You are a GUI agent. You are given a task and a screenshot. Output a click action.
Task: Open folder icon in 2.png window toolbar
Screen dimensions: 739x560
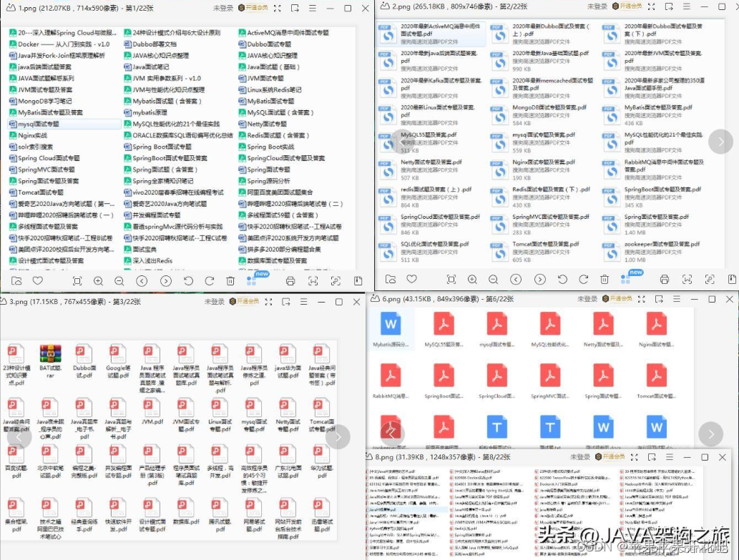[391, 280]
